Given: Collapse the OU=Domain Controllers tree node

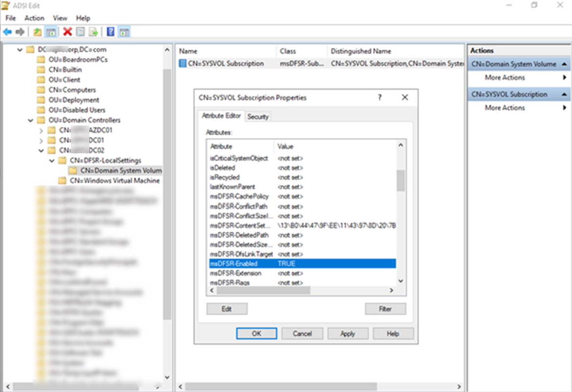Looking at the screenshot, I should tap(31, 120).
